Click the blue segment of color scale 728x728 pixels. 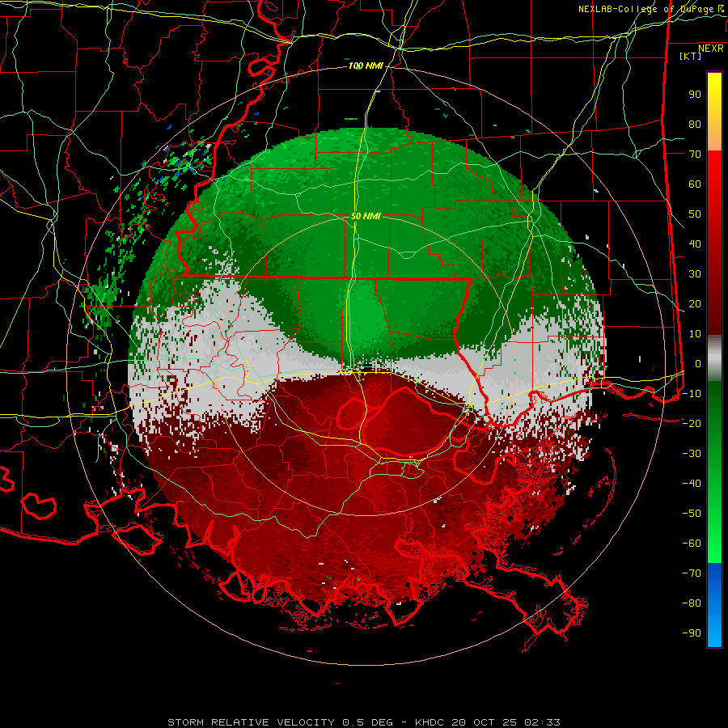coord(714,604)
